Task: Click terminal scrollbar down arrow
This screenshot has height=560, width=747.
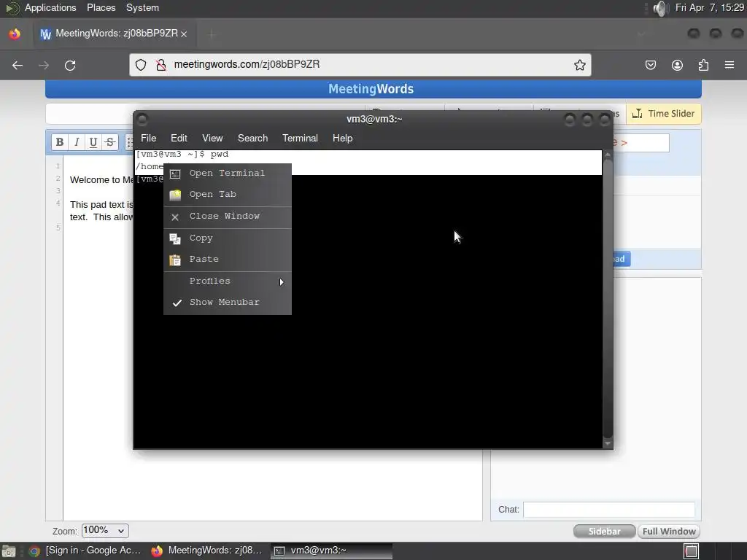Action: point(608,443)
